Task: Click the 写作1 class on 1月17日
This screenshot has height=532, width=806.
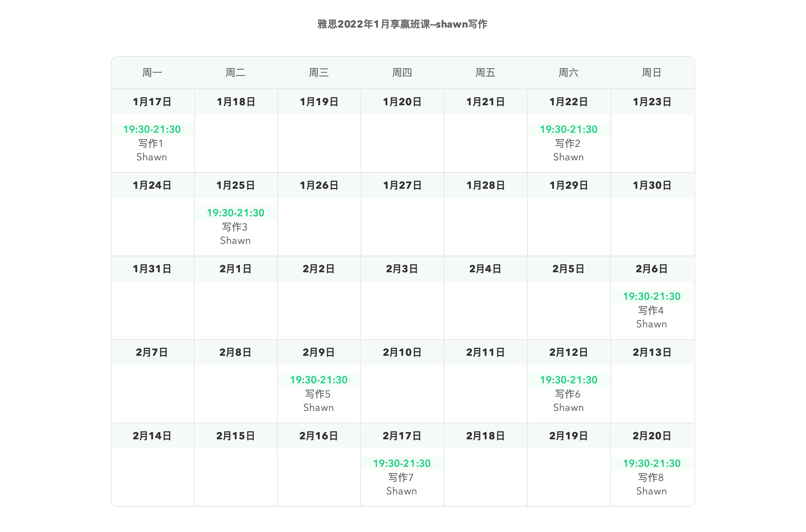Action: click(151, 143)
